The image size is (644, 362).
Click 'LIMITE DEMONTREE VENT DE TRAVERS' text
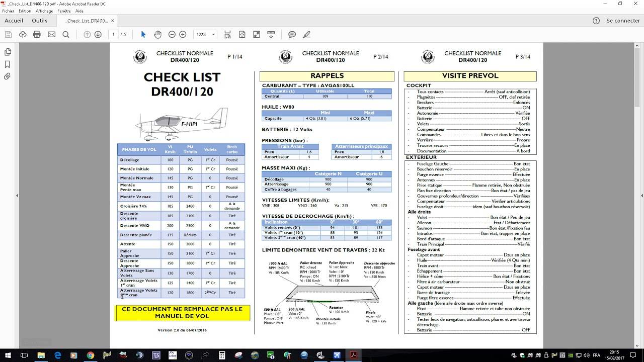point(324,250)
